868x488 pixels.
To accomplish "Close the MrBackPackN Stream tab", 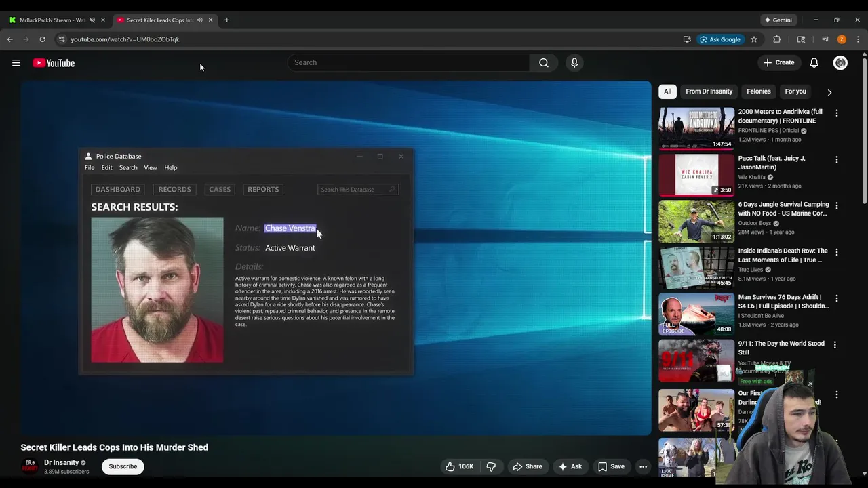I will 103,20.
